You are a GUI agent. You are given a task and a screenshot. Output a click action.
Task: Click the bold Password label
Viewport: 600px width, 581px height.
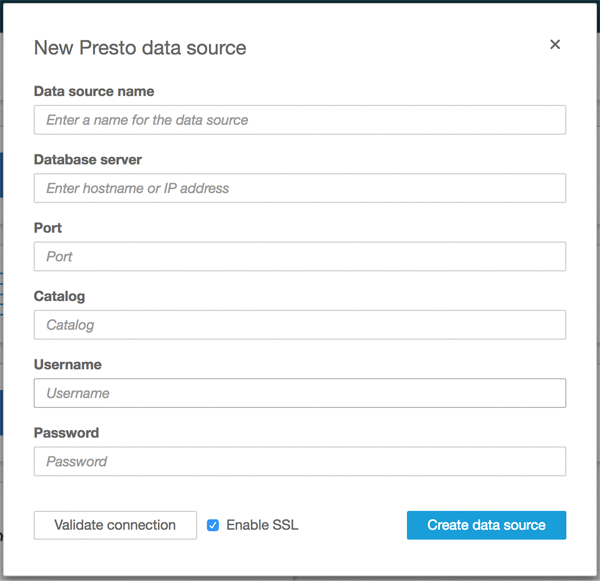coord(67,433)
